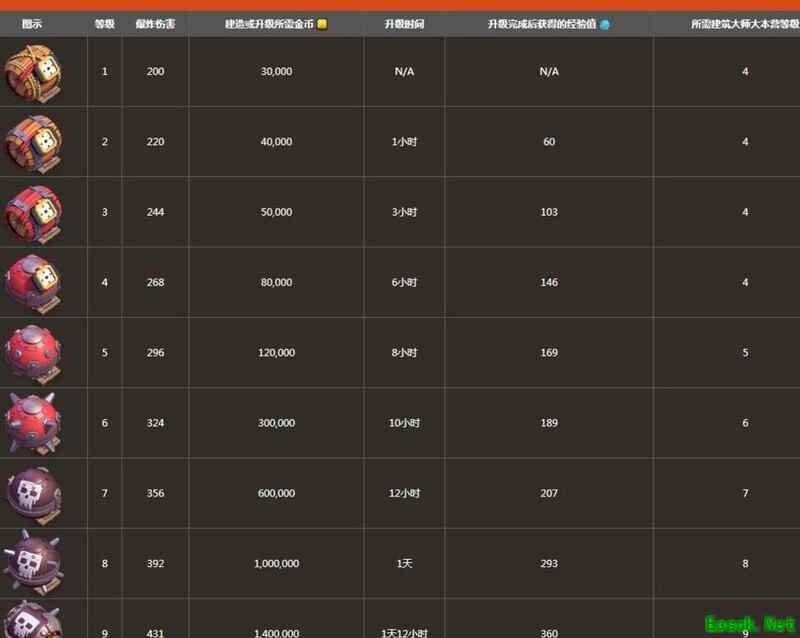Select the 等级 column header
The height and width of the screenshot is (638, 800).
tap(104, 24)
